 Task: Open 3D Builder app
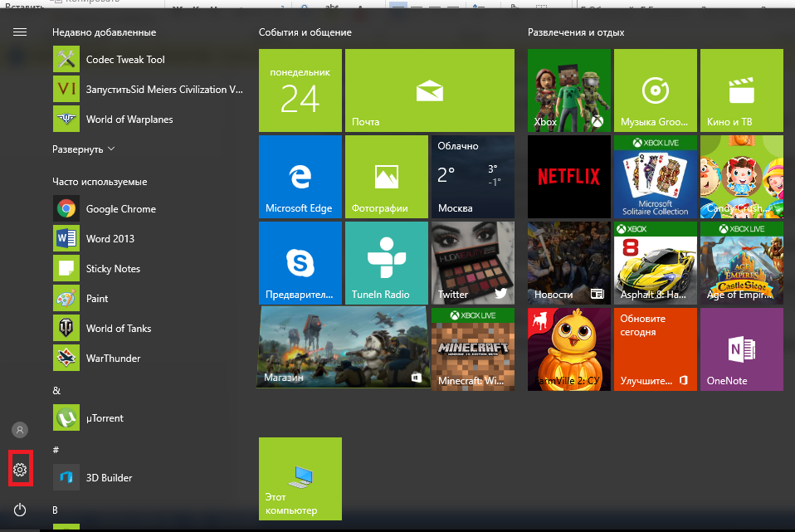148,478
